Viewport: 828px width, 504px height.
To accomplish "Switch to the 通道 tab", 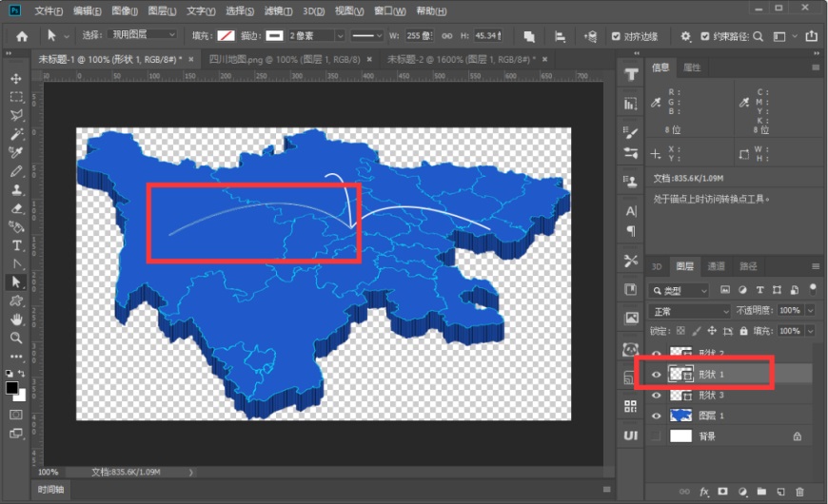I will [716, 266].
